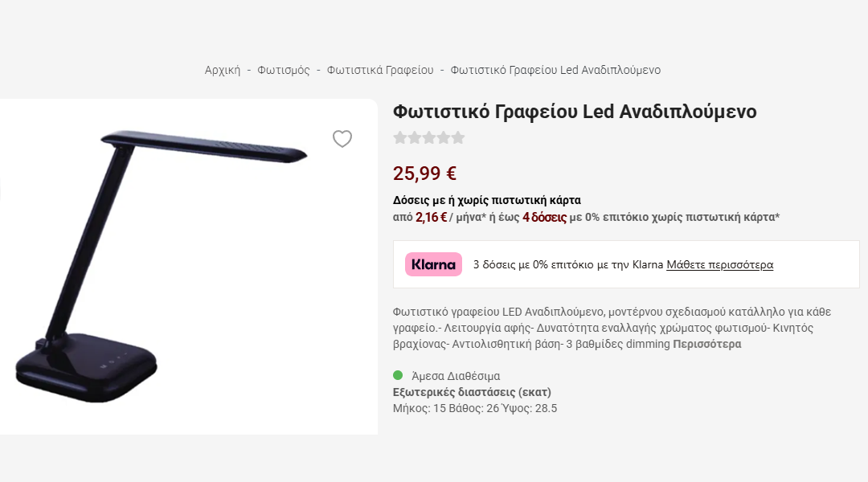Click the green availability status dot
This screenshot has width=868, height=482.
pos(398,375)
